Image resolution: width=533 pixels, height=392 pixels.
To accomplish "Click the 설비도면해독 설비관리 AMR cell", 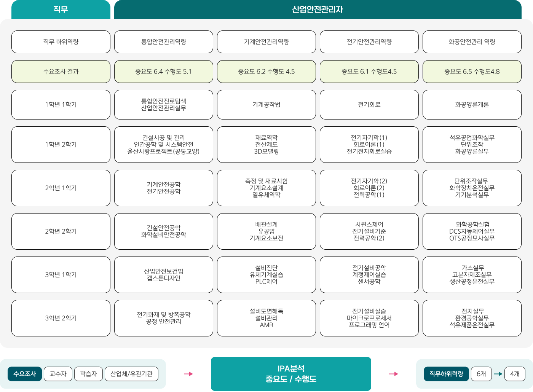I will click(266, 318).
